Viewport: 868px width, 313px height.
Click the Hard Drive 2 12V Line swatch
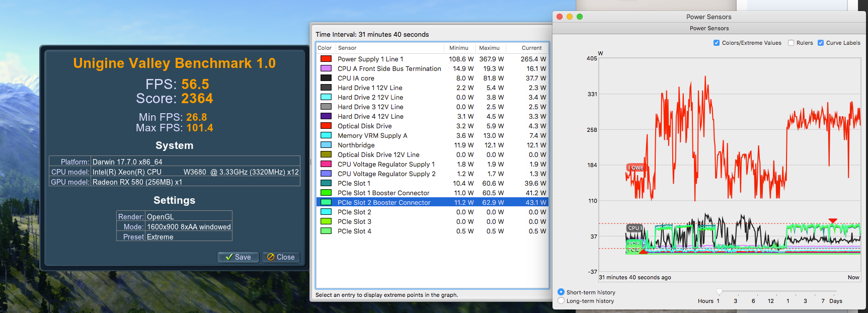[x=326, y=97]
